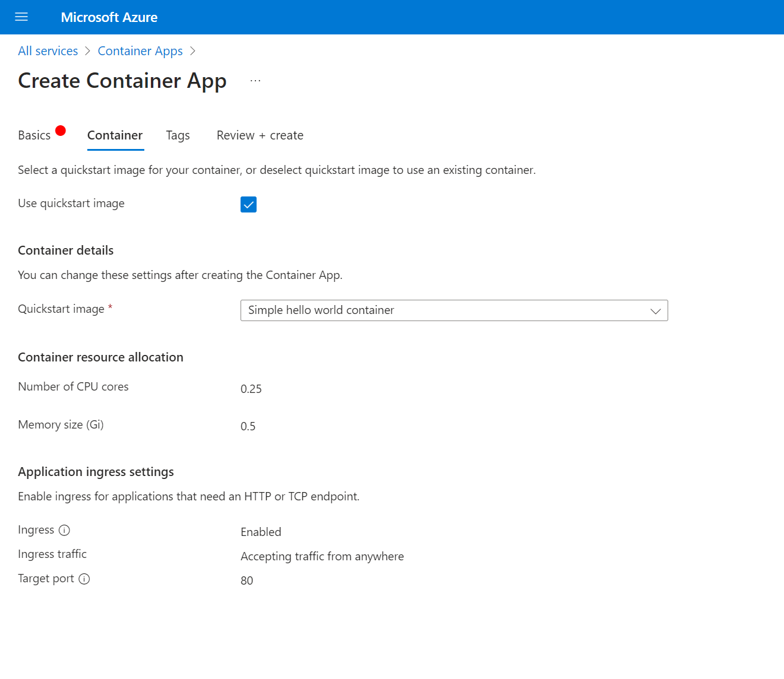Screen dimensions: 784x679
Task: Click the Use quickstart image label
Action: tap(71, 204)
